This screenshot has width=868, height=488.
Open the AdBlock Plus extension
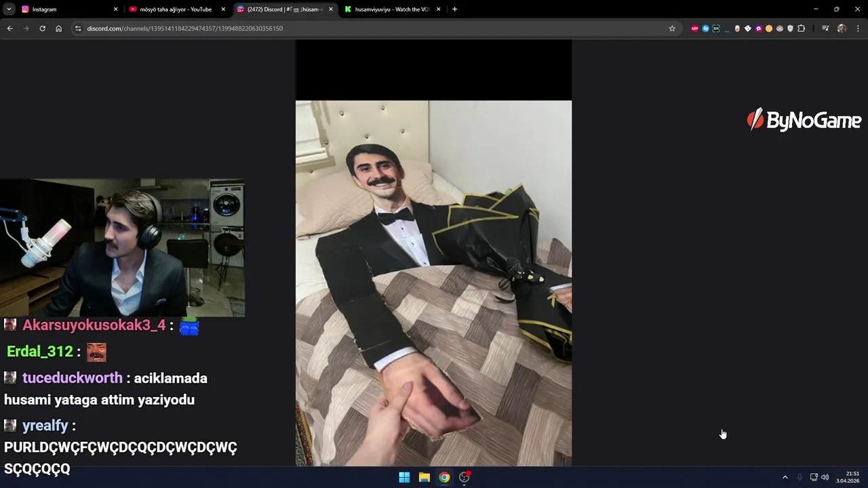point(695,28)
